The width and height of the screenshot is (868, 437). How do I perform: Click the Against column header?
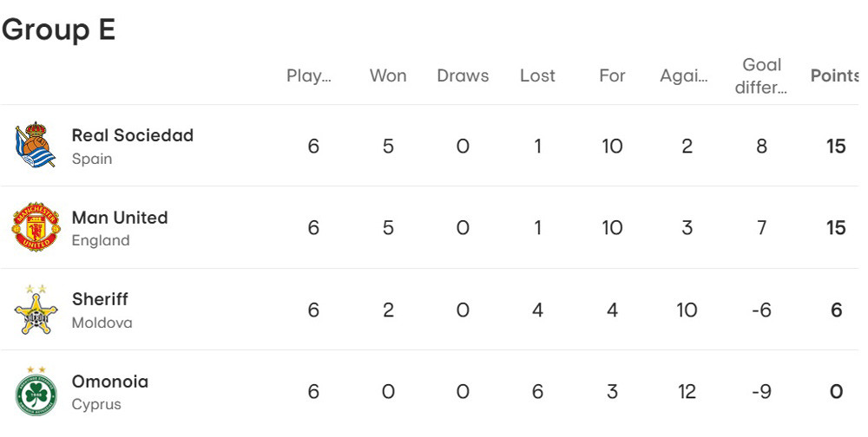tap(684, 75)
